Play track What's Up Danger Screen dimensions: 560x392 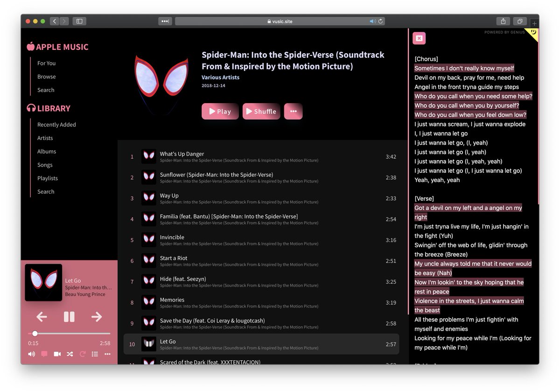(261, 157)
